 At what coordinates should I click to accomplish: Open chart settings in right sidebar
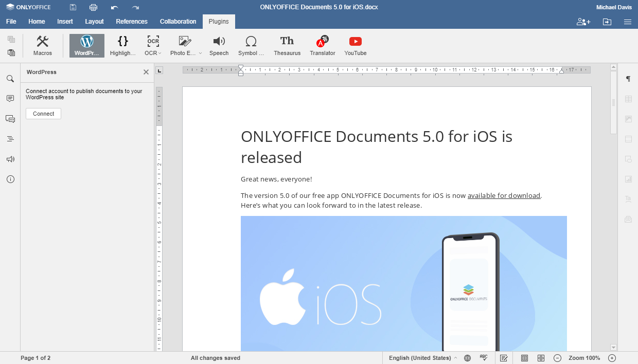point(628,179)
